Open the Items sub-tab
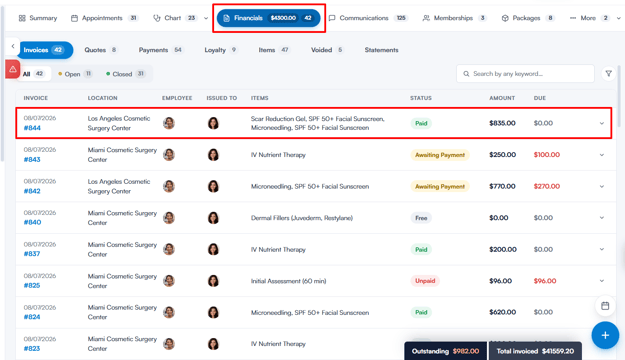The height and width of the screenshot is (360, 625). tap(273, 50)
